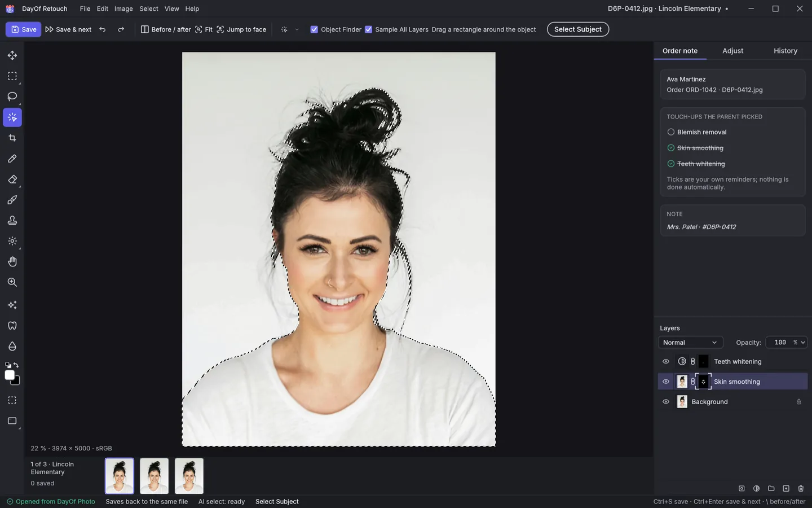
Task: Select the Clone Stamp tool
Action: coord(12,221)
